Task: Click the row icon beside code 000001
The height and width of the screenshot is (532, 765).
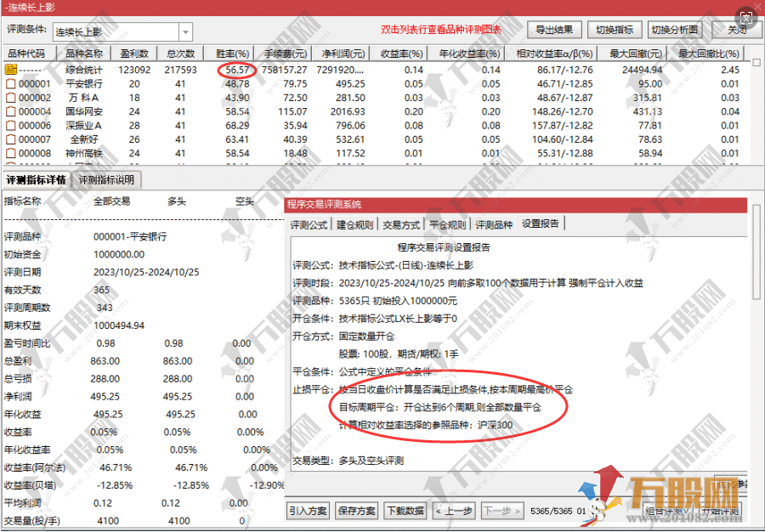Action: (x=10, y=84)
